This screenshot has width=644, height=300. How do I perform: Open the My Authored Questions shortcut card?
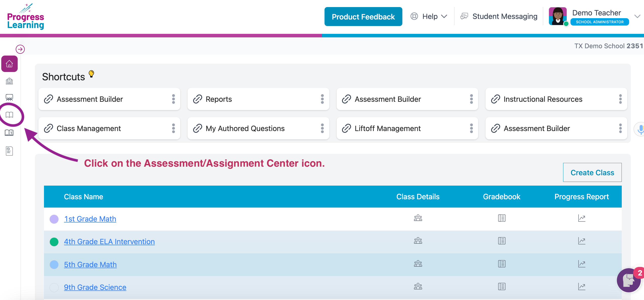tap(258, 128)
